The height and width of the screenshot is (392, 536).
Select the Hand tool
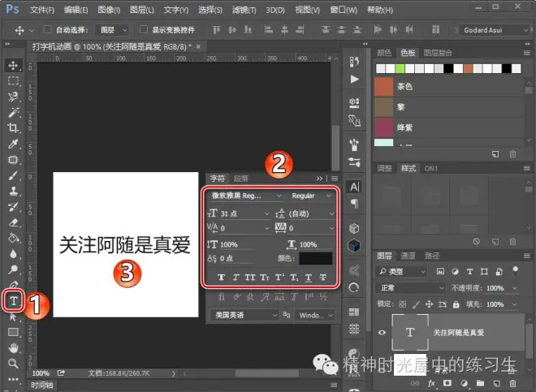[x=13, y=348]
